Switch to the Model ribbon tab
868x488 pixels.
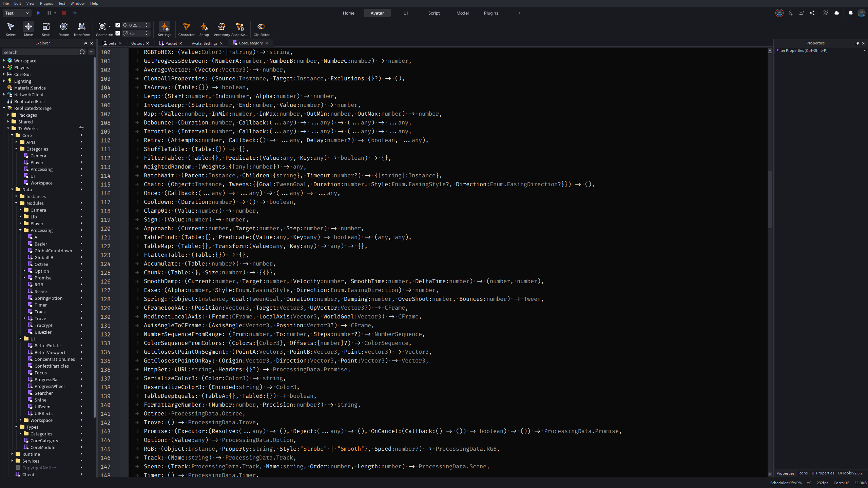tap(462, 13)
